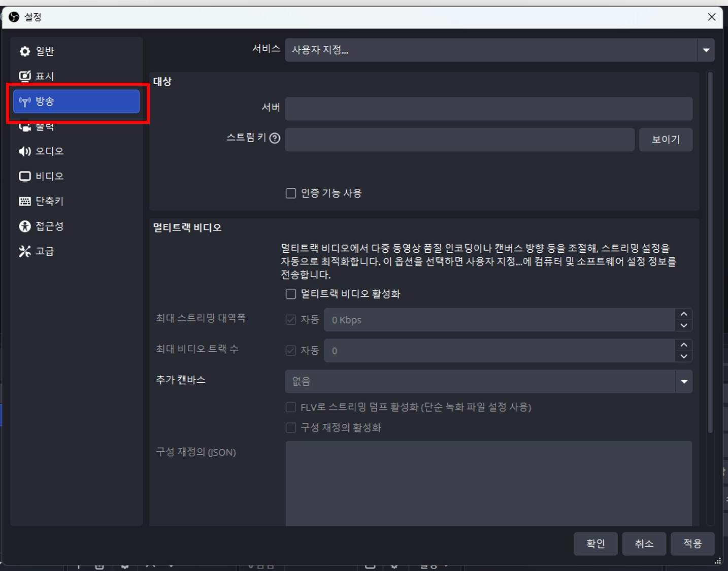This screenshot has width=728, height=571.
Task: Enable the 인증 기능 사용 checkbox
Action: (291, 193)
